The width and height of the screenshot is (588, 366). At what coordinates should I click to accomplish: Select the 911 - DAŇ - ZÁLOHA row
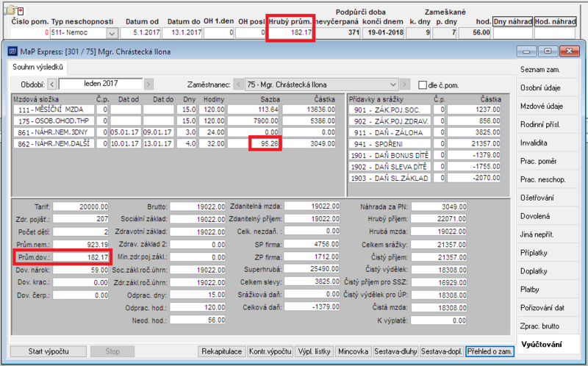pyautogui.click(x=425, y=132)
